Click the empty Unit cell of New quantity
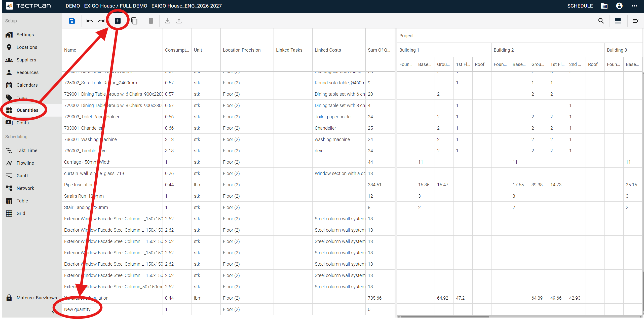 tap(206, 309)
